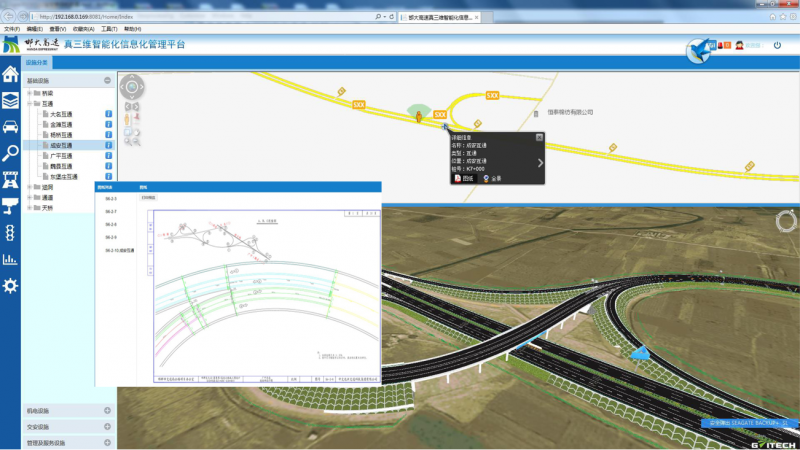This screenshot has height=450, width=800.
Task: Open the search magnifier sidebar icon
Action: [10, 153]
